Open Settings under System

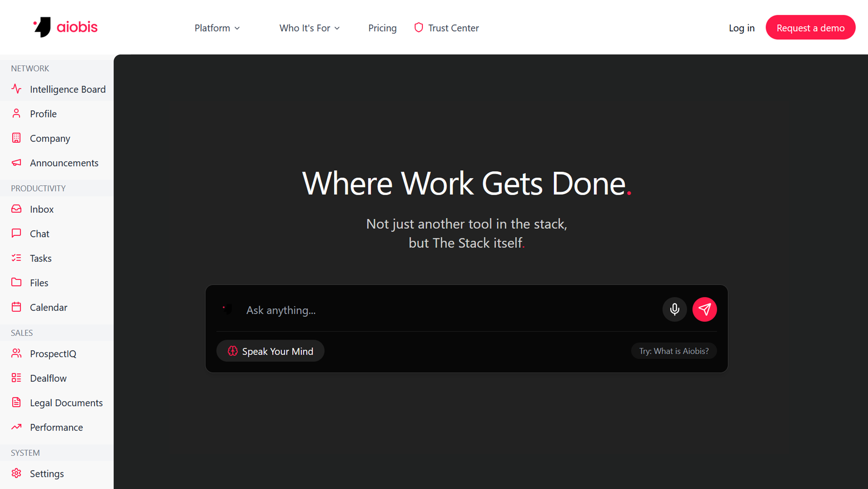(57, 474)
